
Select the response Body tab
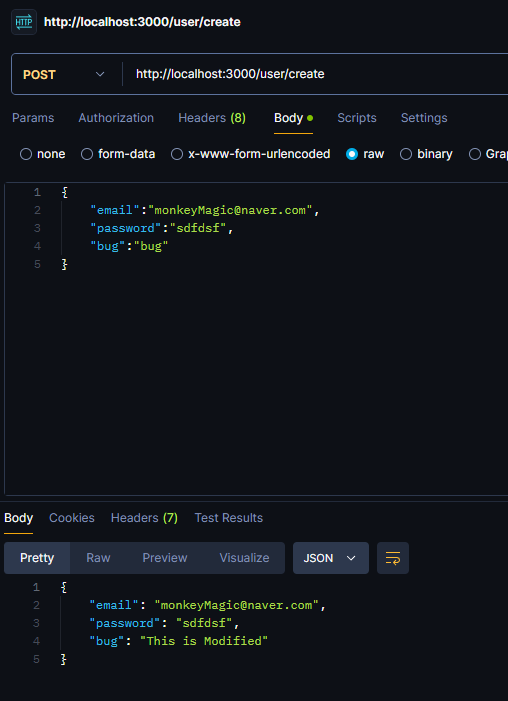click(18, 518)
